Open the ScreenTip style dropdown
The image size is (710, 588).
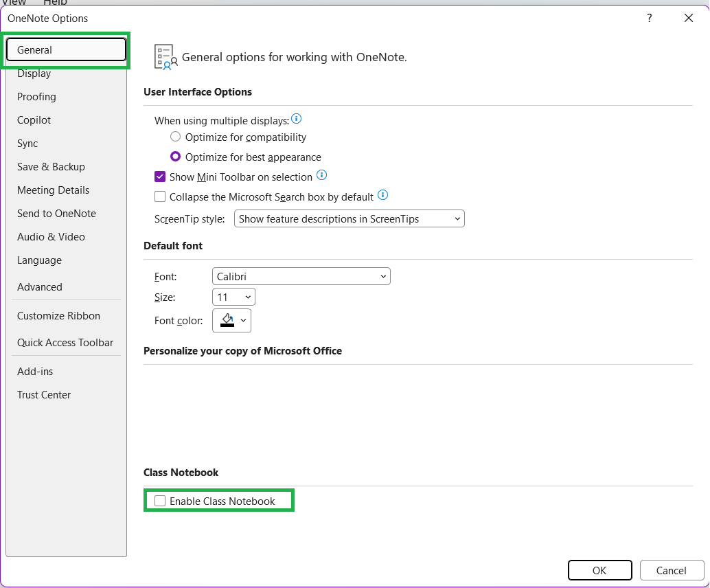(x=349, y=219)
